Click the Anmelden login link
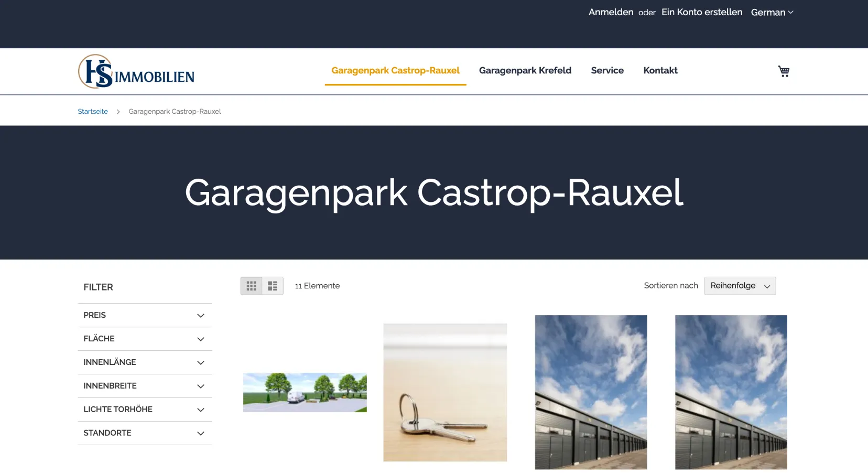 611,12
